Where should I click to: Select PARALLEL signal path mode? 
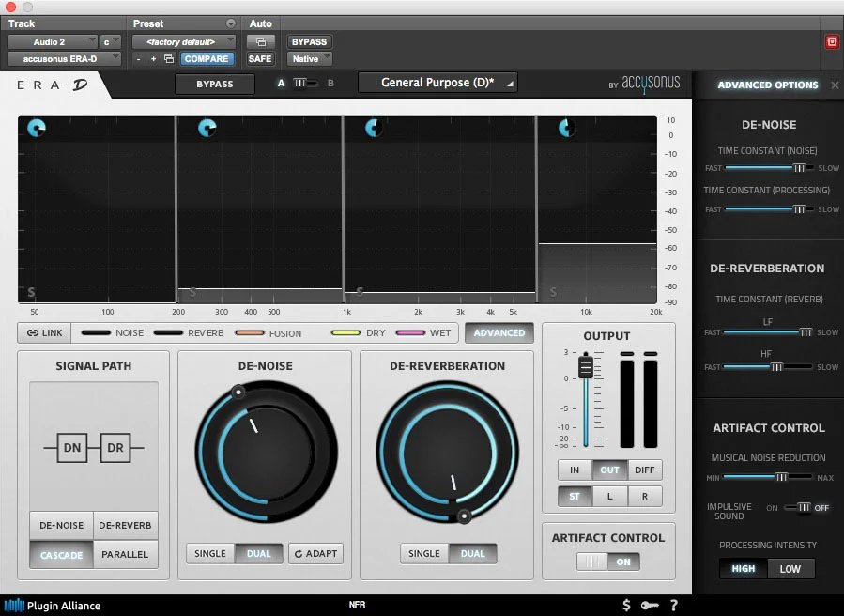point(126,555)
